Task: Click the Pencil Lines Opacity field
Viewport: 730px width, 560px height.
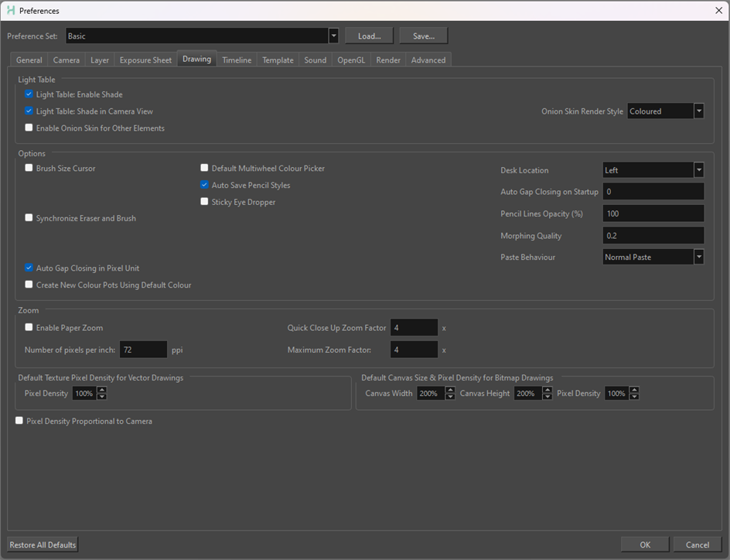Action: (x=653, y=213)
